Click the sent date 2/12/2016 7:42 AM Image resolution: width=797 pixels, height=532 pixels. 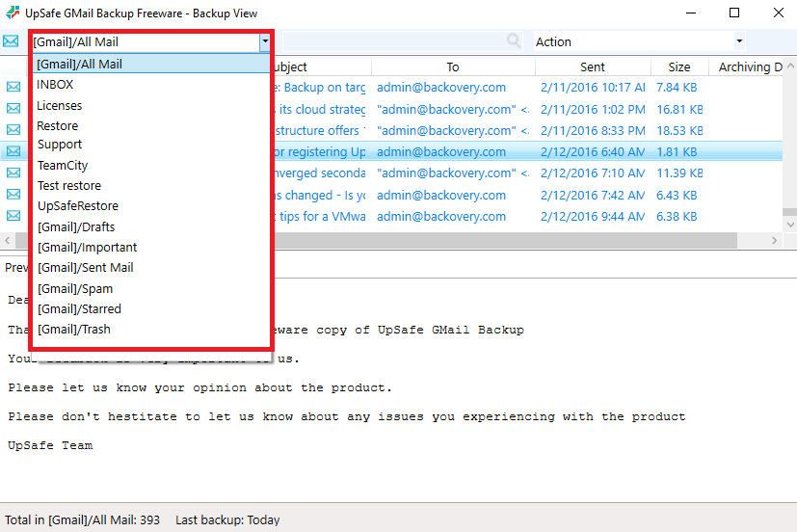[593, 195]
